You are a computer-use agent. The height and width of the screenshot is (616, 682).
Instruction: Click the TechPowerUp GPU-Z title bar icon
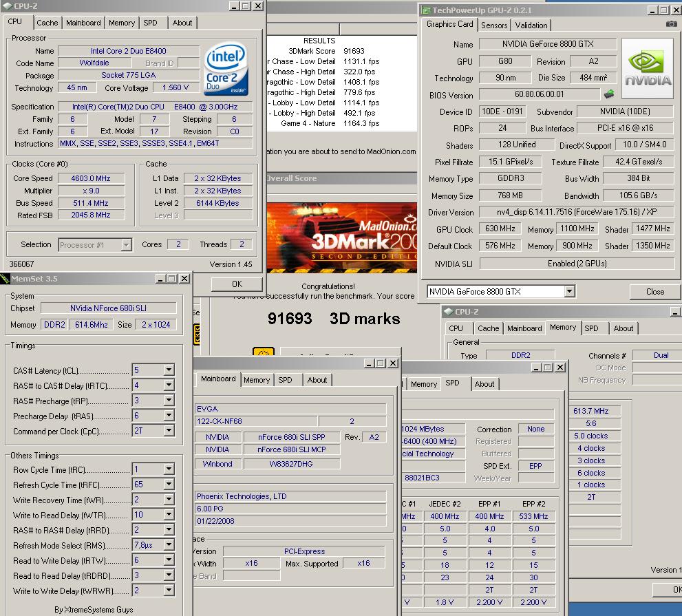tap(426, 10)
